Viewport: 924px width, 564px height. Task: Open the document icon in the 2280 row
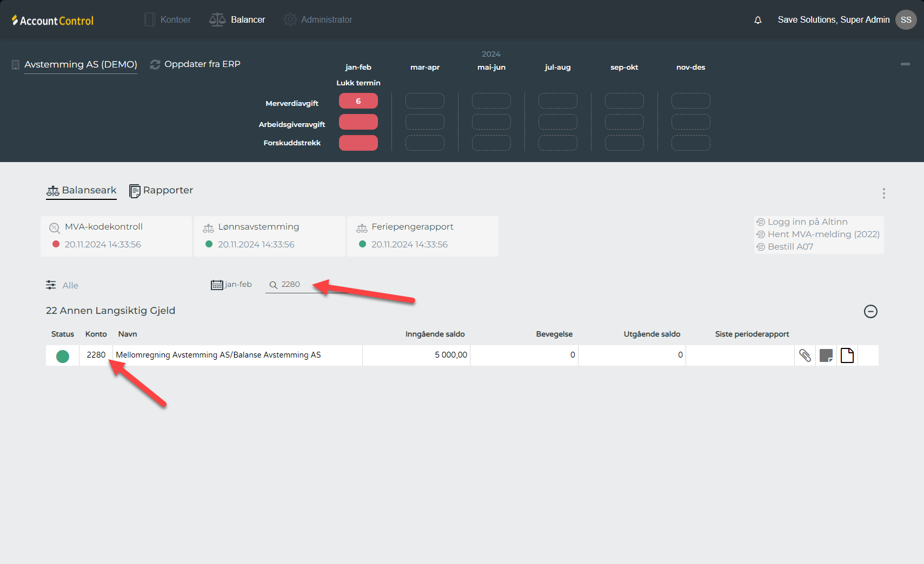pos(847,355)
